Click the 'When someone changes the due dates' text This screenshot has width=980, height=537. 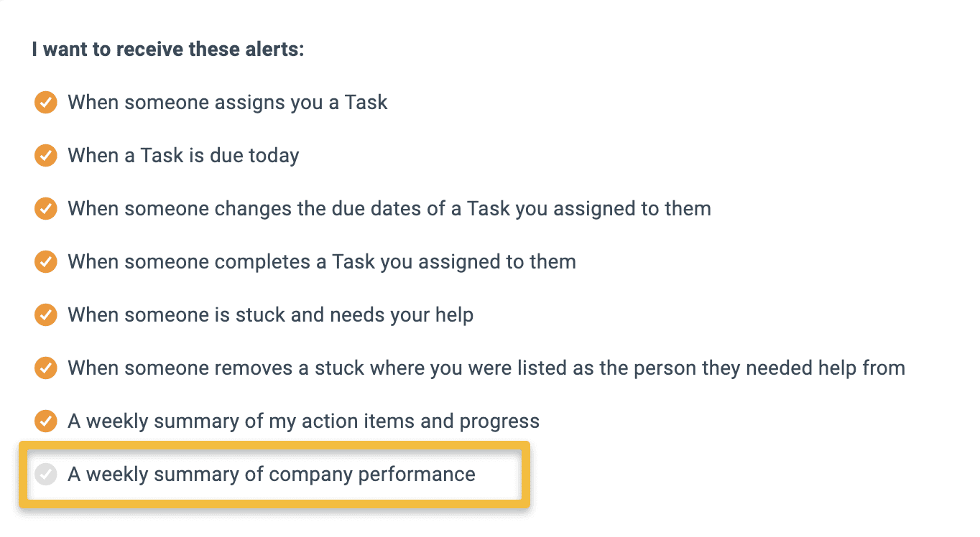pyautogui.click(x=389, y=209)
